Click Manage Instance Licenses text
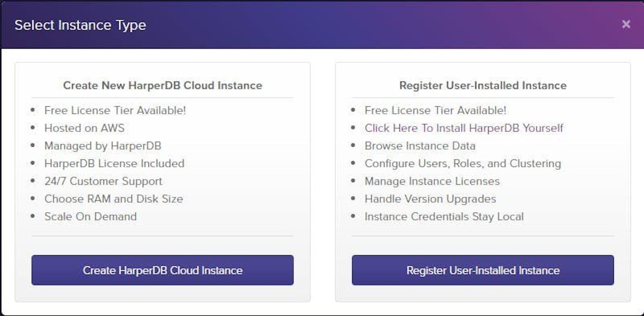Image resolution: width=644 pixels, height=316 pixels. [432, 181]
